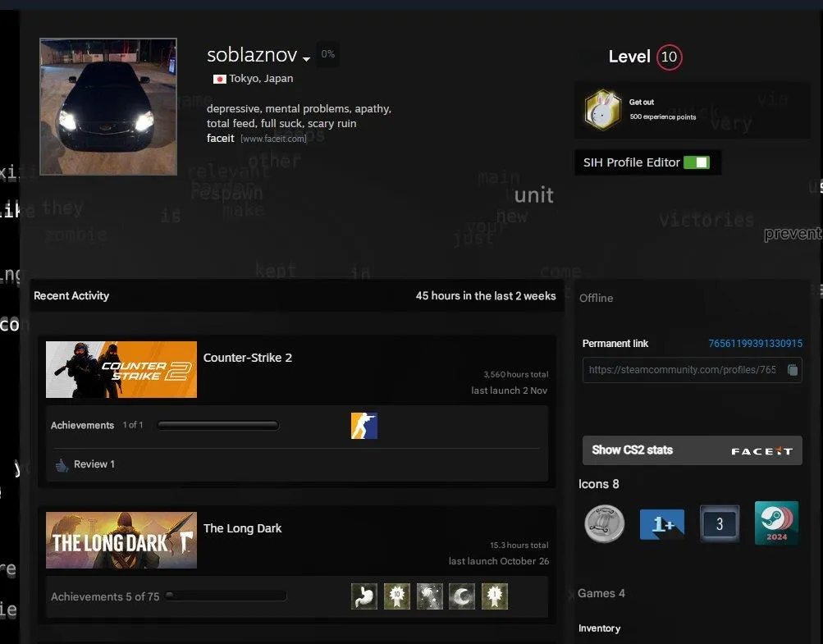Select the Steam Awards 2024 icon
823x644 pixels.
pos(775,523)
